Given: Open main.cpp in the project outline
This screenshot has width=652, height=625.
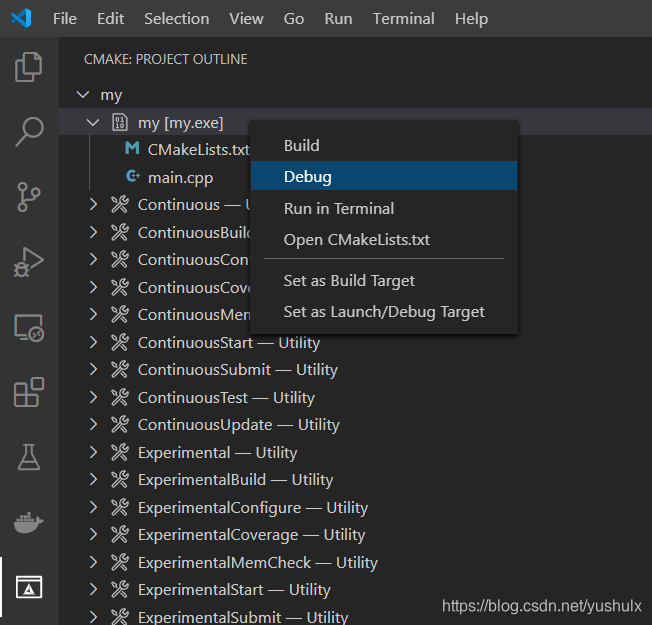Looking at the screenshot, I should pyautogui.click(x=180, y=178).
